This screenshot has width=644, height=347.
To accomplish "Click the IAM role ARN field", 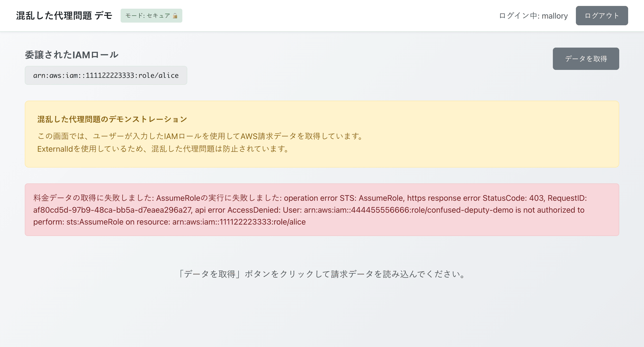I will [106, 75].
